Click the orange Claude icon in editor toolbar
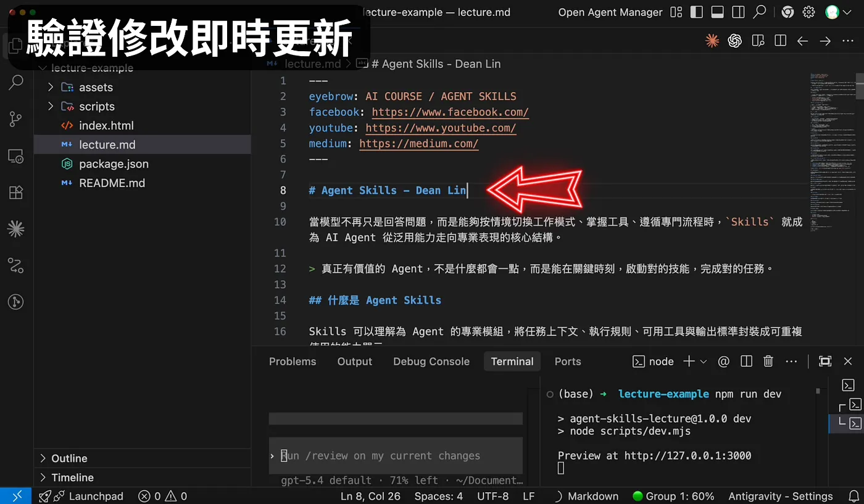864x504 pixels. [712, 41]
